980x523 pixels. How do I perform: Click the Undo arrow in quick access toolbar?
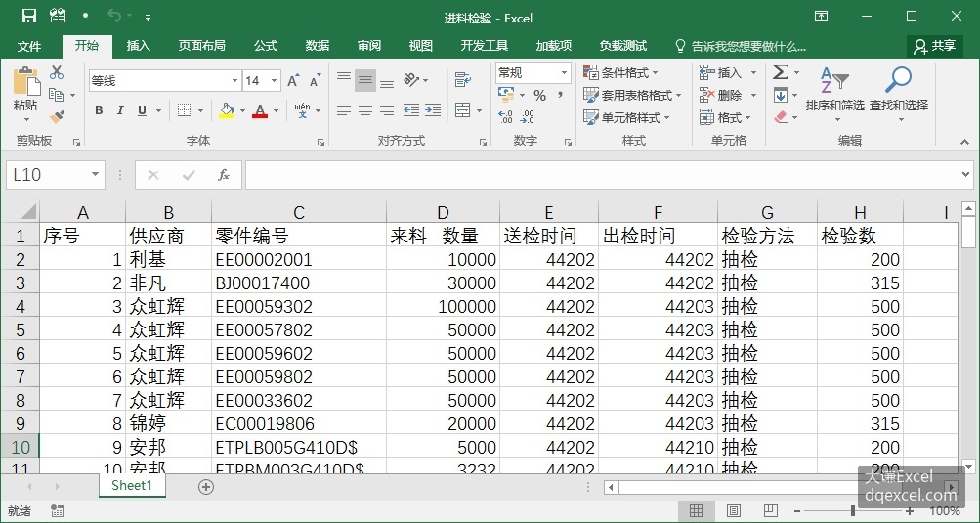(x=113, y=16)
